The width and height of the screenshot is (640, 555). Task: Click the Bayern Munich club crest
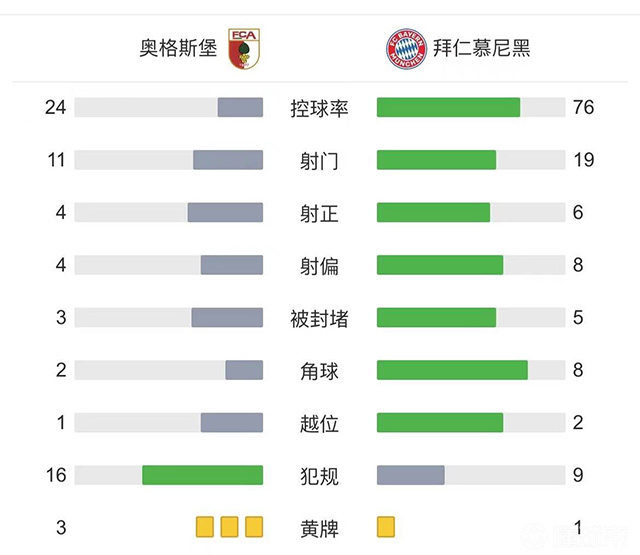click(x=407, y=48)
